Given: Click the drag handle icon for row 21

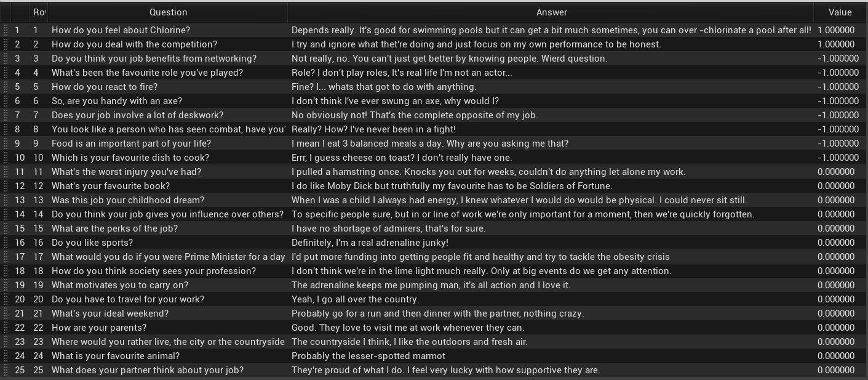Looking at the screenshot, I should click(6, 313).
